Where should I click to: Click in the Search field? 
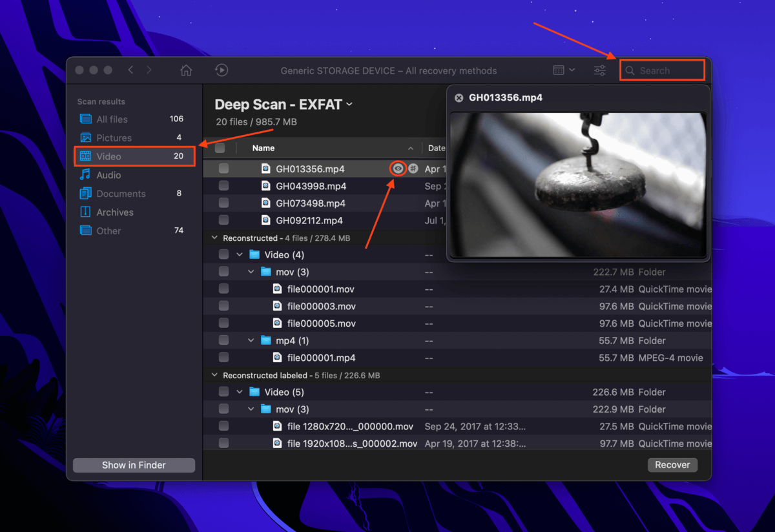click(x=662, y=70)
